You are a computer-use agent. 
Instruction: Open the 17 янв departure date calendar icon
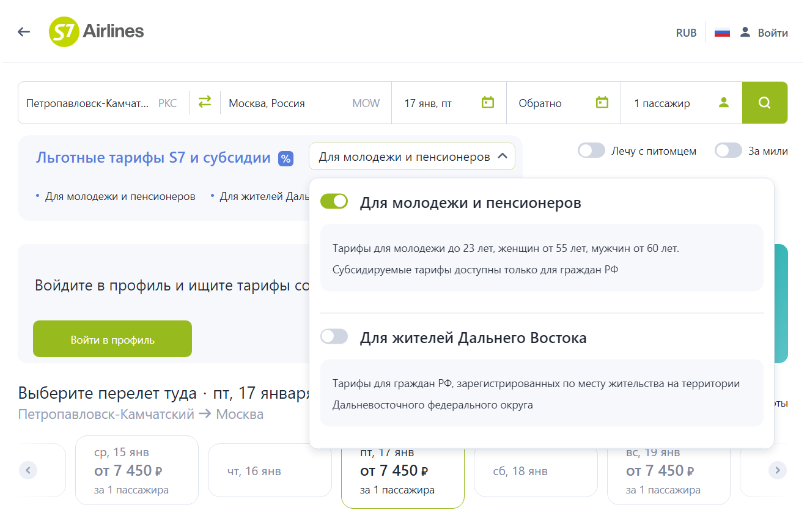[488, 102]
